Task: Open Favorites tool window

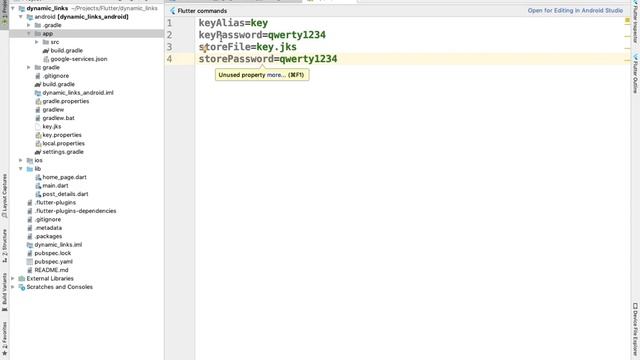Action: coord(4,338)
